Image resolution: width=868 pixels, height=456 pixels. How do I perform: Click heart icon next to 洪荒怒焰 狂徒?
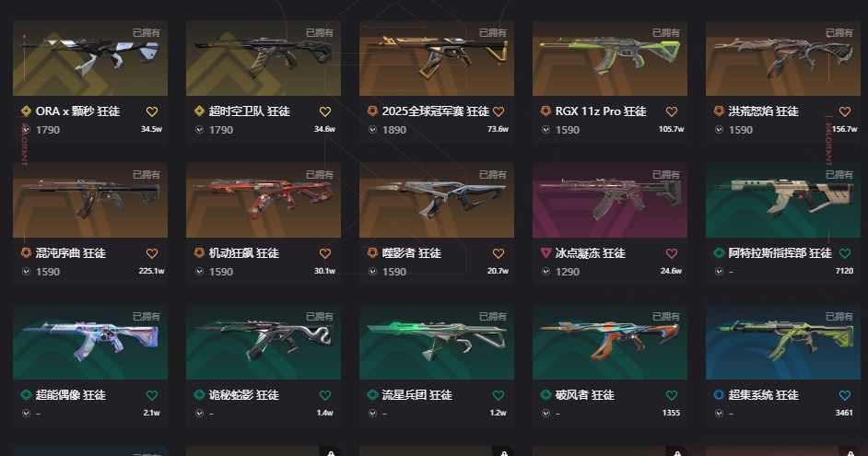[845, 111]
